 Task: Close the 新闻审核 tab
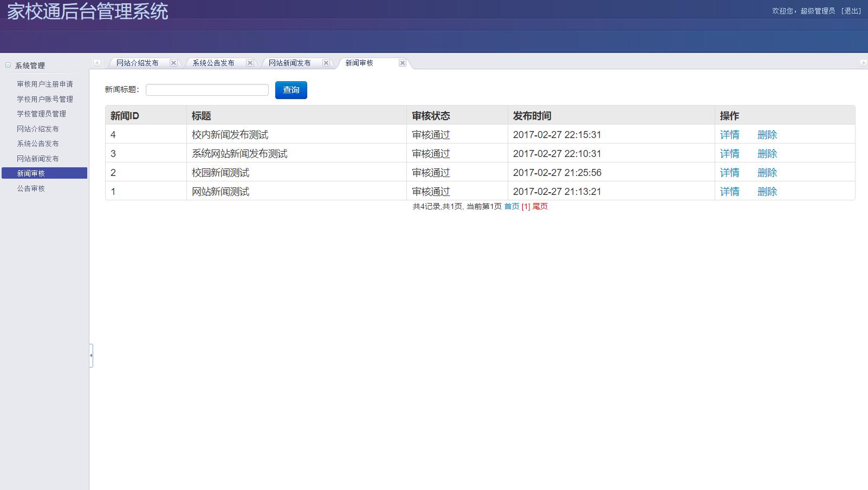click(x=403, y=62)
